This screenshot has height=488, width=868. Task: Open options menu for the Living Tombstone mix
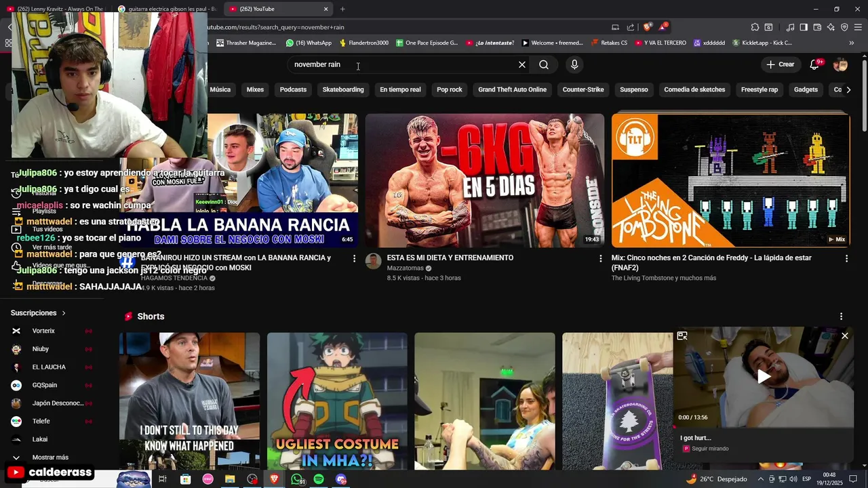click(x=846, y=258)
